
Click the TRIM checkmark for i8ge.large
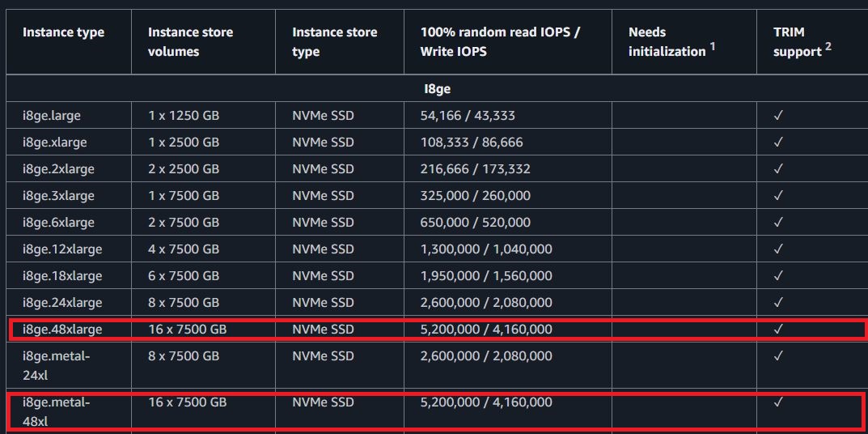(778, 116)
